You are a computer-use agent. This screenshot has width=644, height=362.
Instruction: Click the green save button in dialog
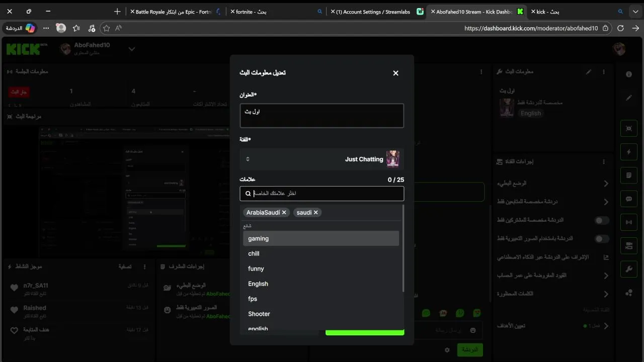(x=365, y=332)
